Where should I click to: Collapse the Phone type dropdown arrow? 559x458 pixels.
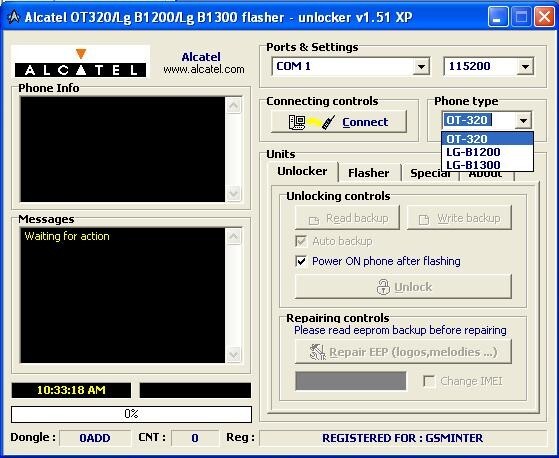coord(523,120)
